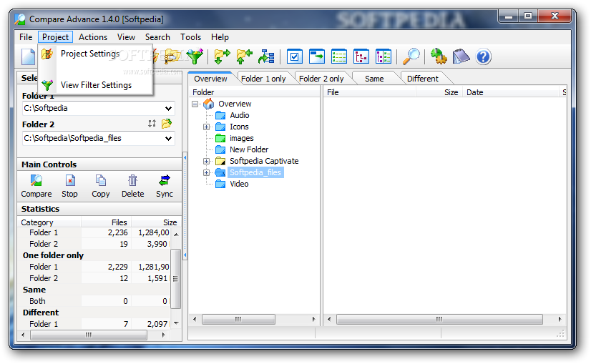Click the Delete trash can button
591x364 pixels.
pos(132,187)
